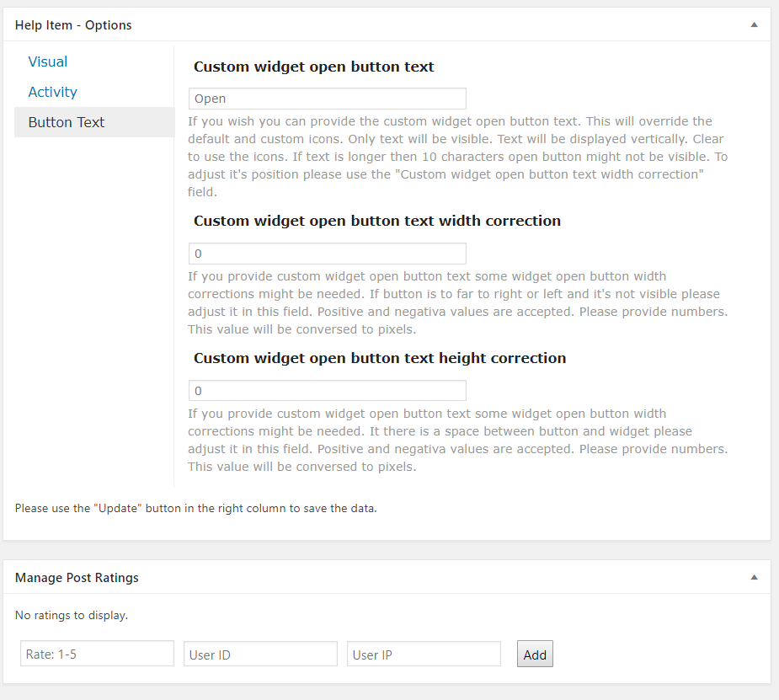Viewport: 779px width, 700px height.
Task: Select the Button Text tab
Action: coord(67,122)
